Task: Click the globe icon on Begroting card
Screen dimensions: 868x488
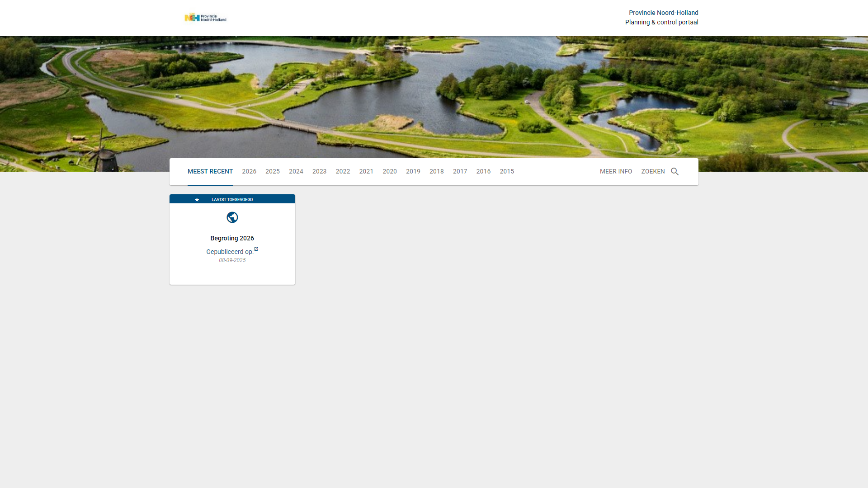Action: 232,217
